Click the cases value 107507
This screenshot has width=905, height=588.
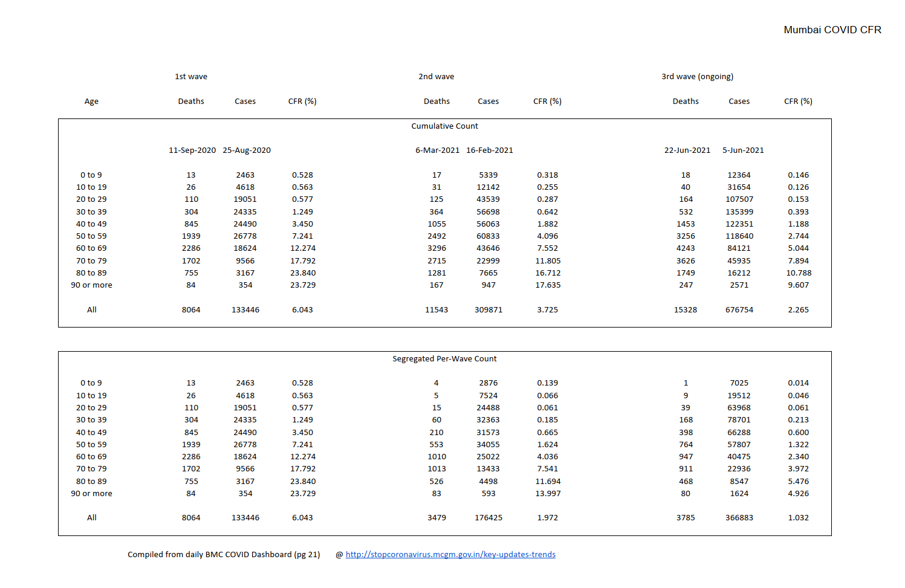point(739,199)
